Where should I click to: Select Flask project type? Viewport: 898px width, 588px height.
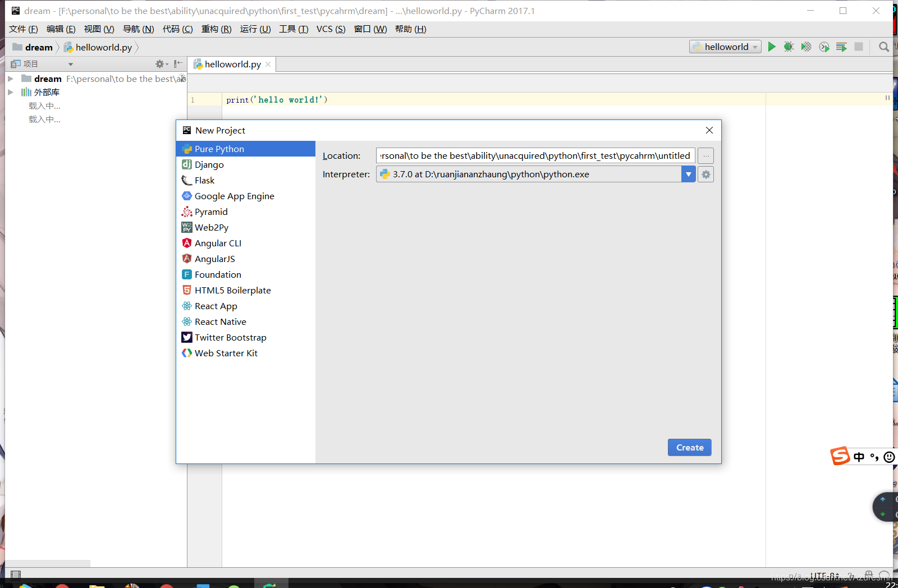pyautogui.click(x=246, y=180)
